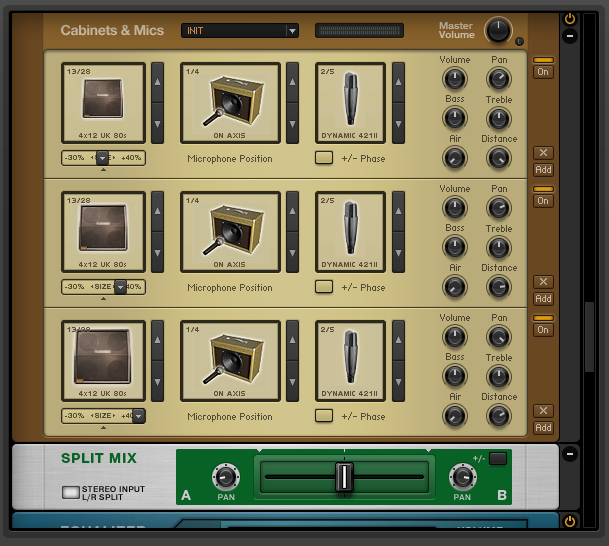Click first row ON AXIS mic position image
This screenshot has width=609, height=546.
tap(230, 103)
